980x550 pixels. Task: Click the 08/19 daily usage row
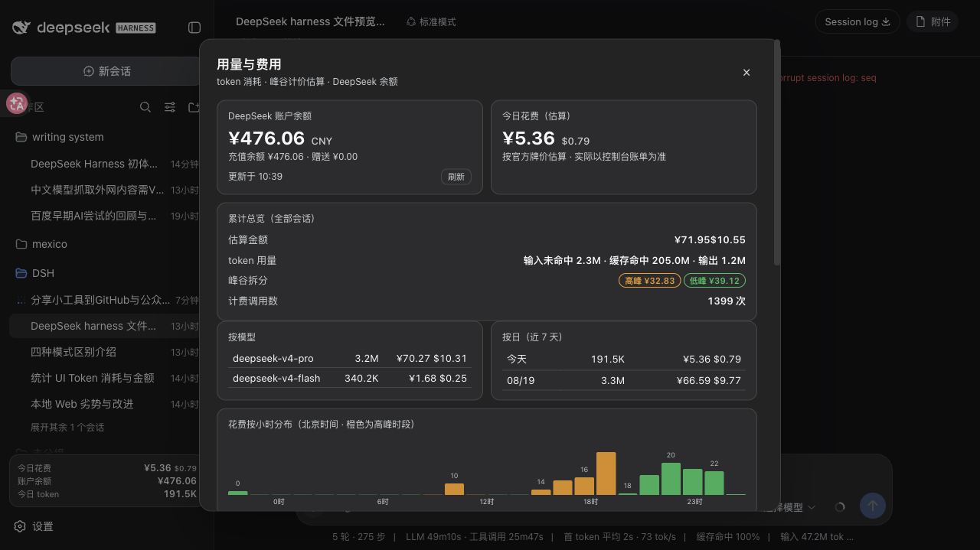point(624,380)
